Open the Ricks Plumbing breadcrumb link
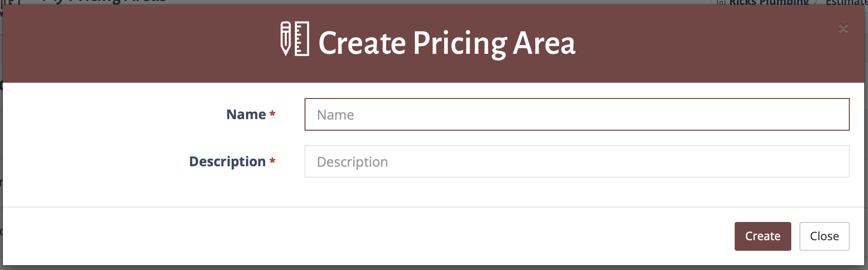Viewport: 868px width, 270px height. 769,2
